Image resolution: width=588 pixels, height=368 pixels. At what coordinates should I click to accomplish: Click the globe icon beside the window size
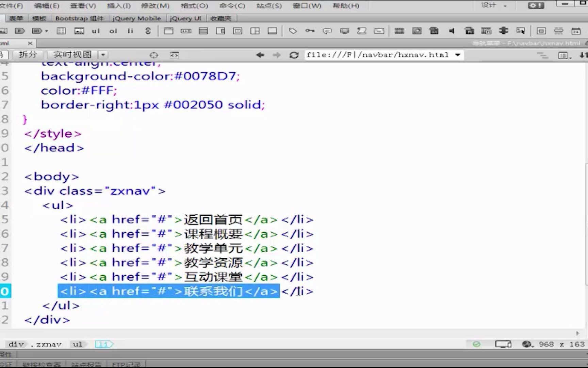pos(527,344)
